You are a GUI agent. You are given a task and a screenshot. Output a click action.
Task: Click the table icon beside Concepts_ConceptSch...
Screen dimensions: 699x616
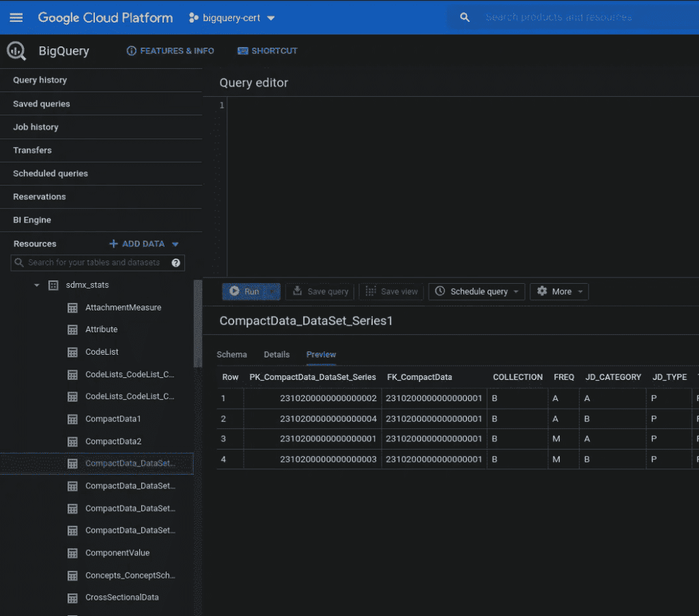pos(72,576)
